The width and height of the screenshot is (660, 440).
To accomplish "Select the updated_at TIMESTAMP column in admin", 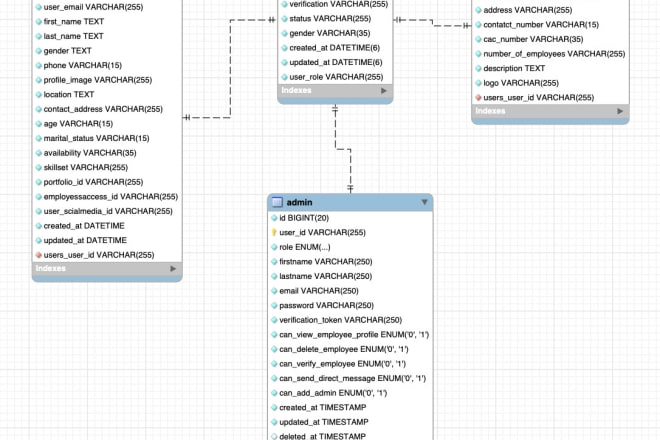I will [324, 422].
